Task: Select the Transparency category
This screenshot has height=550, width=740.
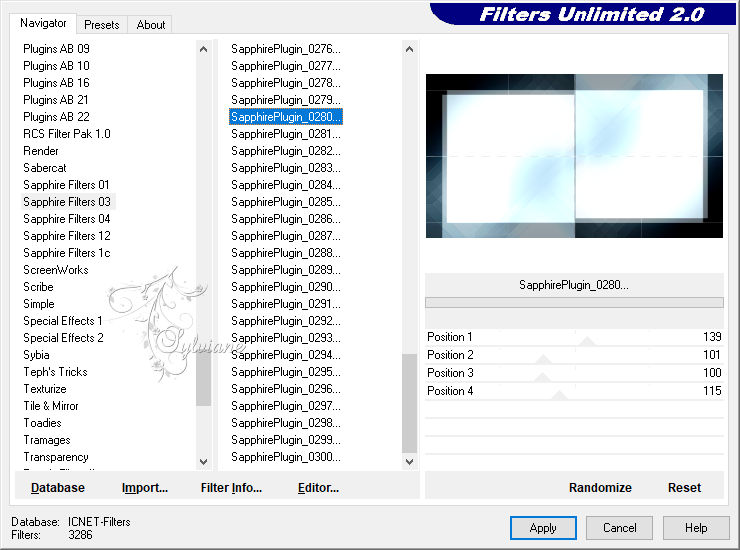Action: point(56,457)
